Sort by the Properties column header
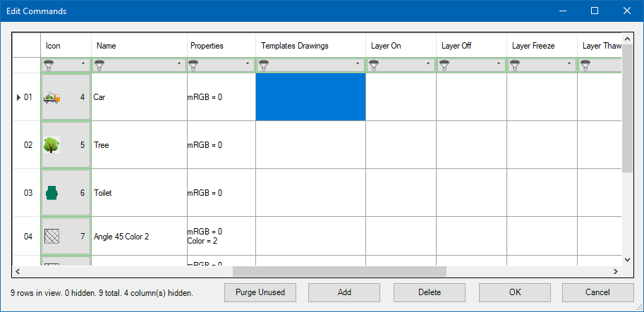This screenshot has height=312, width=644. tap(221, 46)
